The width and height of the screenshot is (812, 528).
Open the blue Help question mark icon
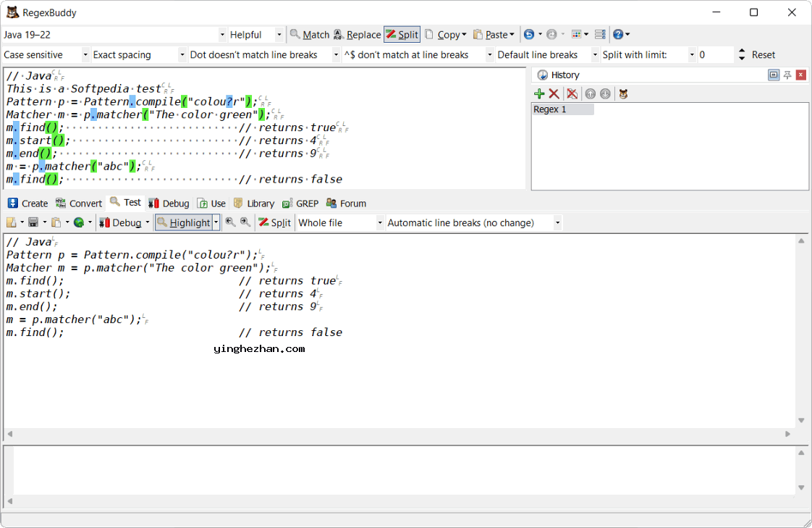coord(618,34)
